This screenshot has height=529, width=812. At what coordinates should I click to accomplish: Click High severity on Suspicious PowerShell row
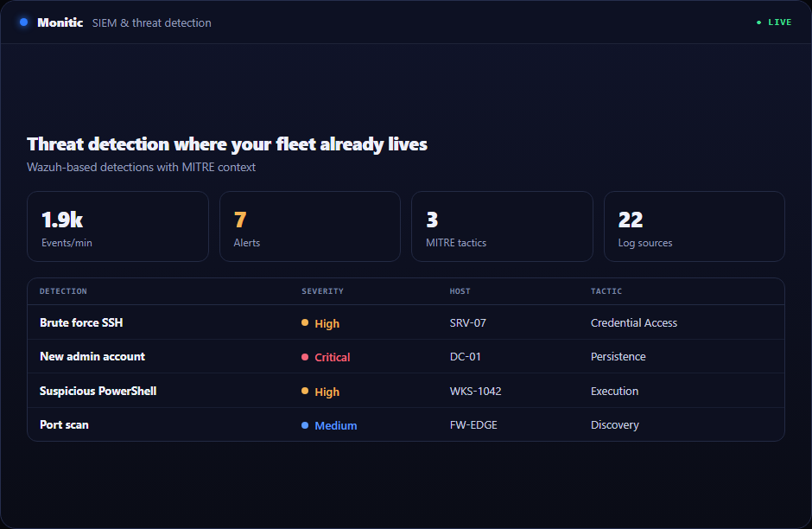click(327, 392)
